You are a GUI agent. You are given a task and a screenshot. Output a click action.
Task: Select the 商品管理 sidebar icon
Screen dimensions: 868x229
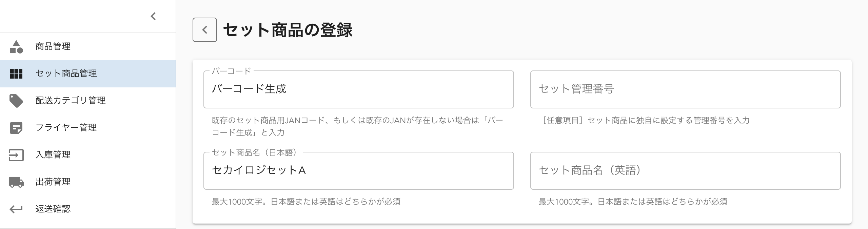(x=16, y=47)
